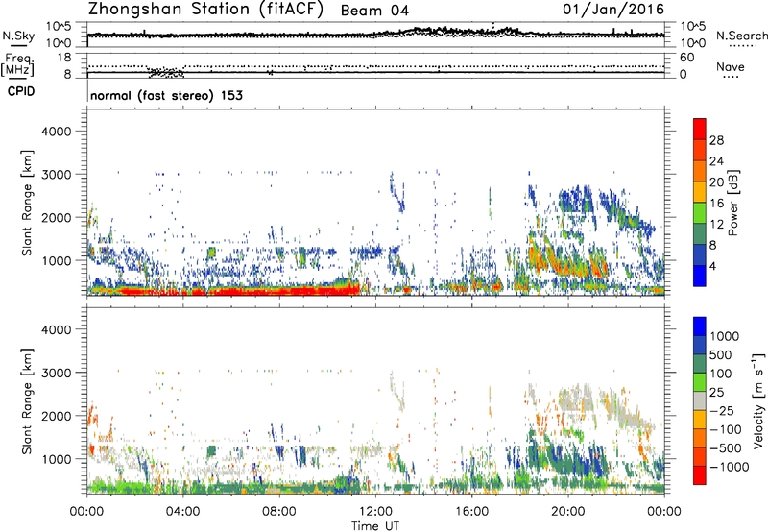Click the '18' frequency axis value

64,58
